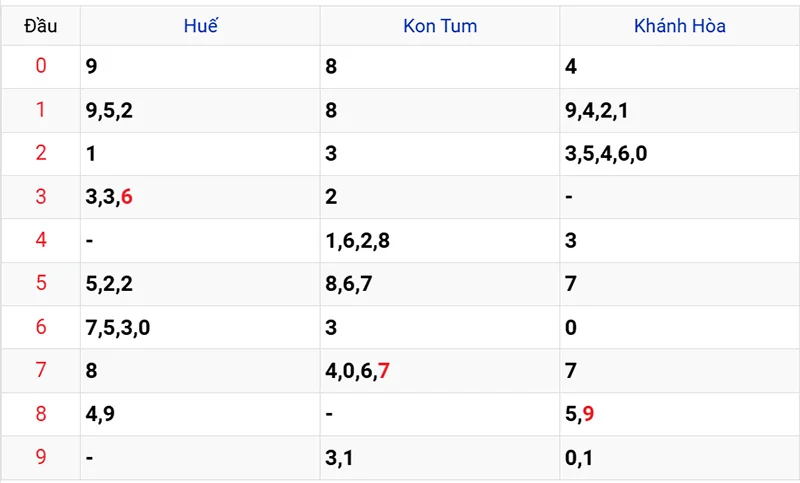Screen dimensions: 800x483
Task: Open the Kon Tum column header
Action: 439,26
